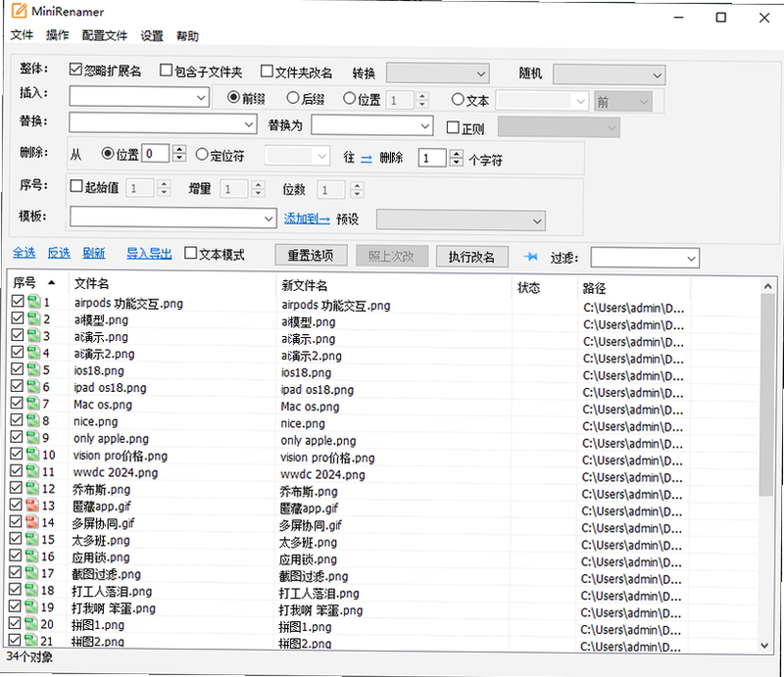Click file icon of only apple.png row

33,437
